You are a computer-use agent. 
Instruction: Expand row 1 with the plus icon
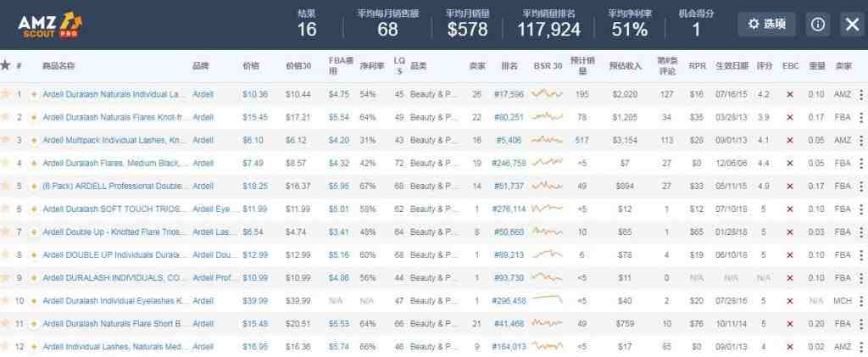click(34, 95)
